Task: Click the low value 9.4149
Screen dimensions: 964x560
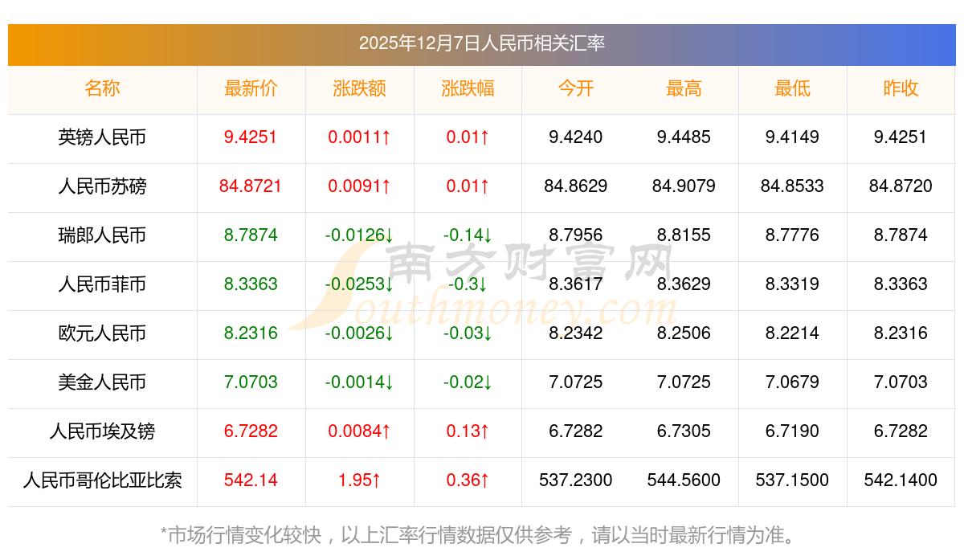Action: [x=792, y=137]
